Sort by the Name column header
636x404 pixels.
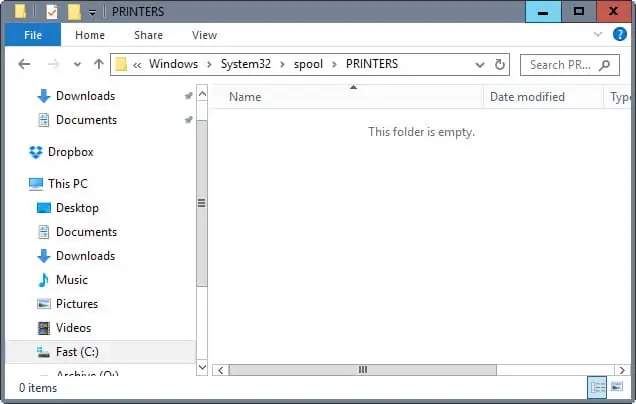[x=245, y=97]
